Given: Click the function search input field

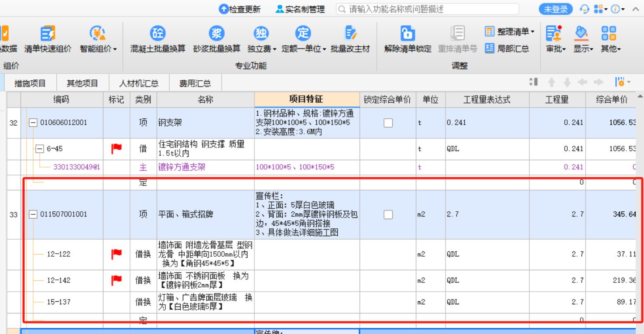Looking at the screenshot, I should click(428, 9).
